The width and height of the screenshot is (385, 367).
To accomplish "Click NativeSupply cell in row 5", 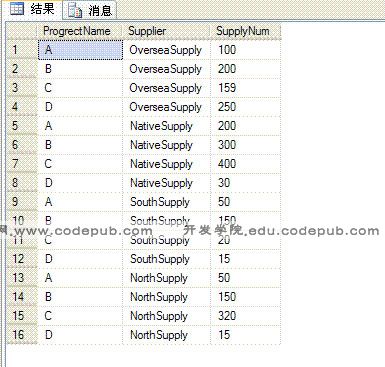I will pos(167,126).
